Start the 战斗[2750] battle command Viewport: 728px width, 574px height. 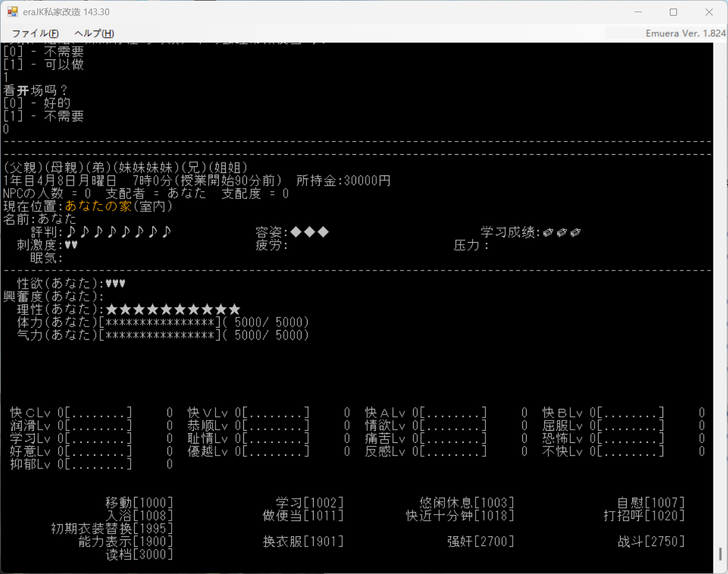(x=651, y=541)
